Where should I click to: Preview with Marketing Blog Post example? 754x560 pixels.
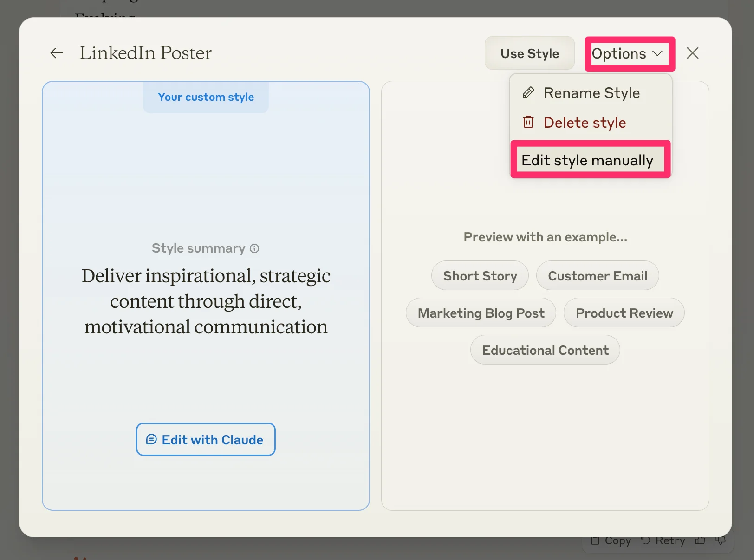[x=481, y=313]
